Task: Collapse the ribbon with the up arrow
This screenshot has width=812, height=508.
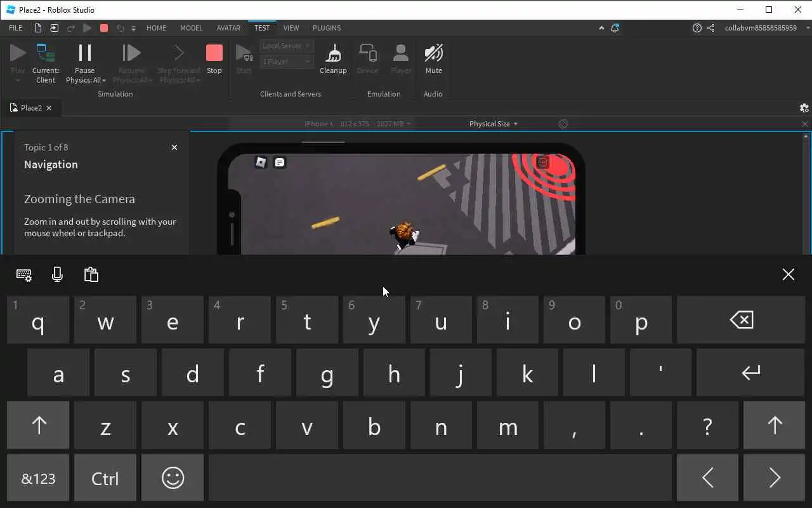Action: click(601, 28)
